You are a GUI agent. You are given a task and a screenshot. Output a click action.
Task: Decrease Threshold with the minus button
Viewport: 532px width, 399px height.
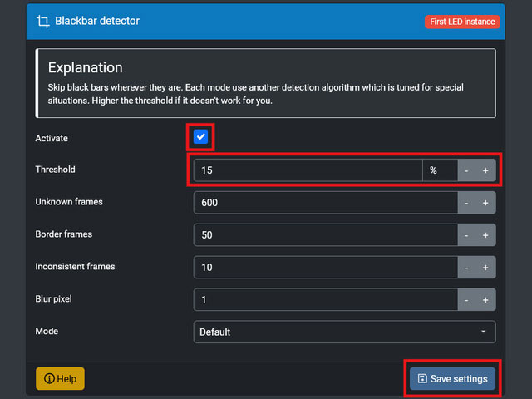466,170
